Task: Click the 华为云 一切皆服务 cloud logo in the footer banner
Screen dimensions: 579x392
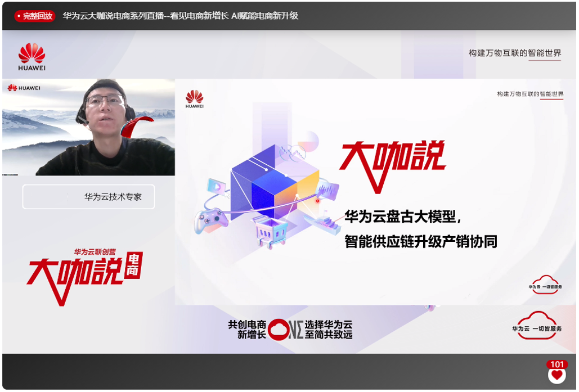Action: coord(537,326)
